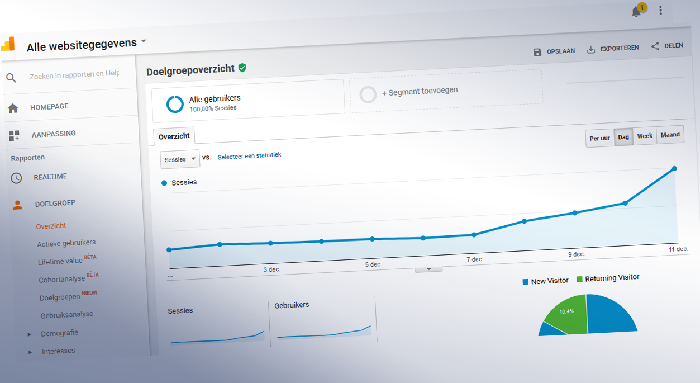
Task: Open the Sessies metric dropdown
Action: 180,158
